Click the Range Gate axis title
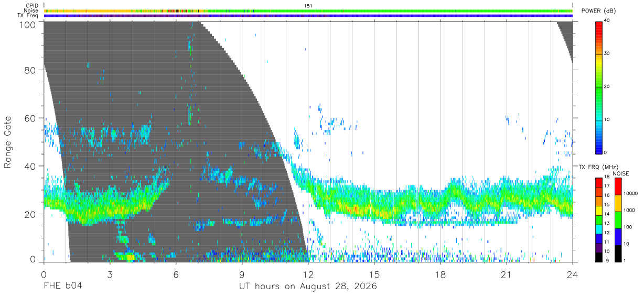 tap(8, 142)
